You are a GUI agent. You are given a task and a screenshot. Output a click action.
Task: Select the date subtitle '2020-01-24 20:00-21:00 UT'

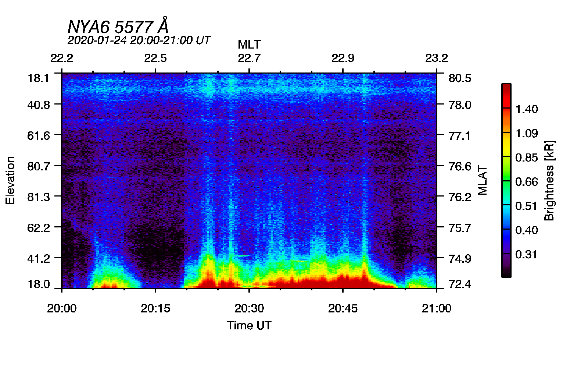coord(139,40)
